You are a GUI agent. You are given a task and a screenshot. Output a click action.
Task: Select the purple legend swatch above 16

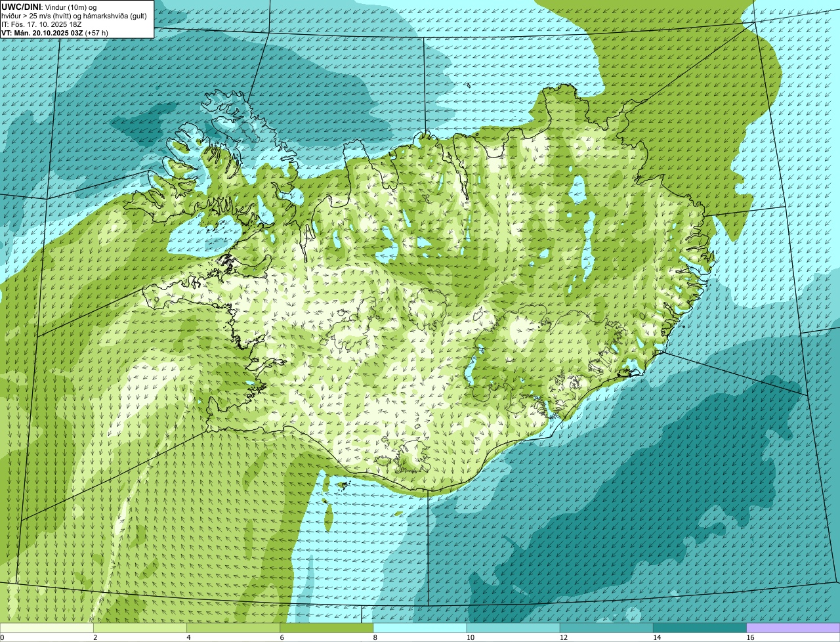click(793, 628)
